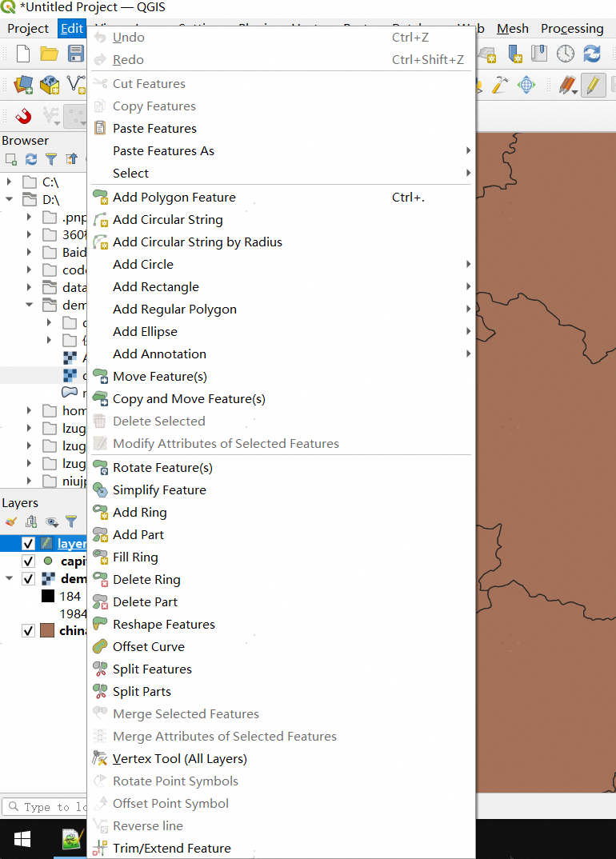The image size is (616, 859).
Task: Uncheck the china layer visibility checkbox
Action: [x=28, y=631]
